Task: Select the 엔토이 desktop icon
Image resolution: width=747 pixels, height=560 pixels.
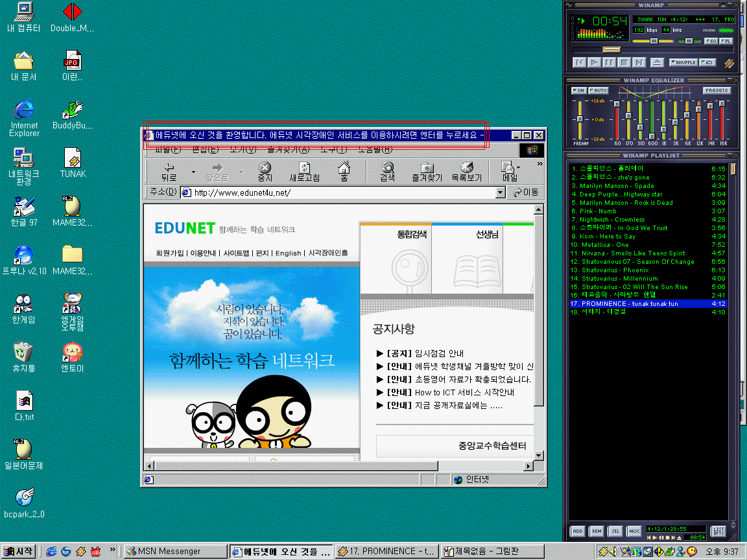Action: [73, 357]
